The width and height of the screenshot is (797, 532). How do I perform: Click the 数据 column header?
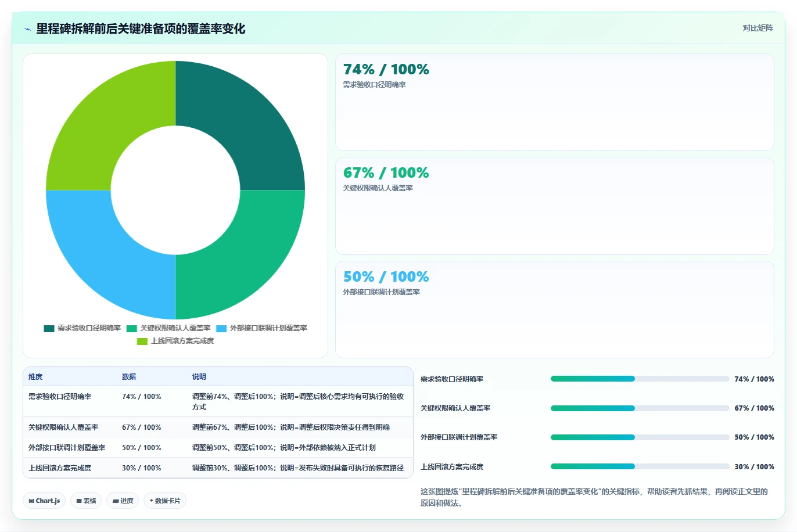tap(129, 377)
